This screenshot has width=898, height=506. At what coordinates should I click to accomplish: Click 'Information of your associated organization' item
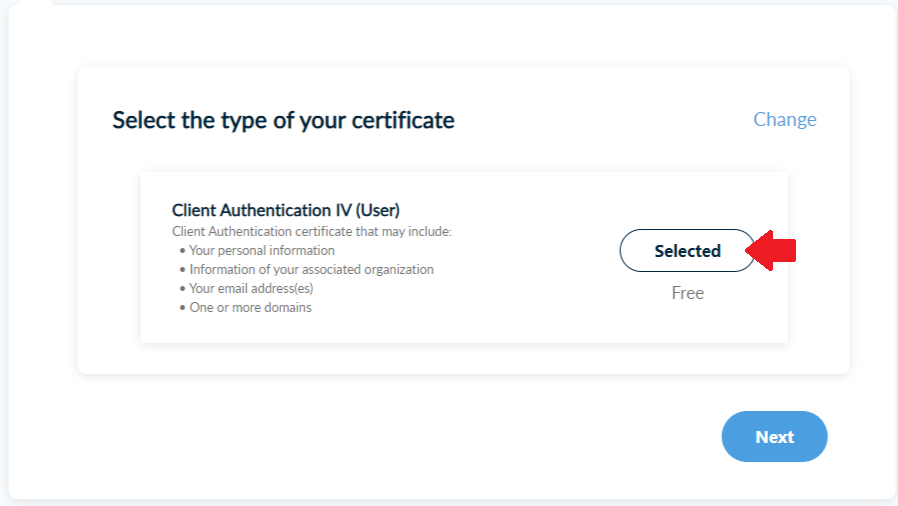tap(311, 269)
